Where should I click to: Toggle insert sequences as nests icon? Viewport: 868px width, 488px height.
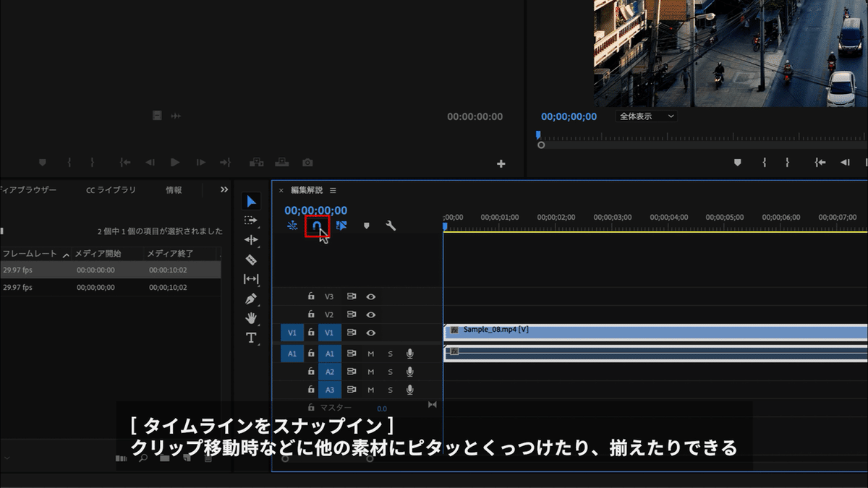point(292,226)
